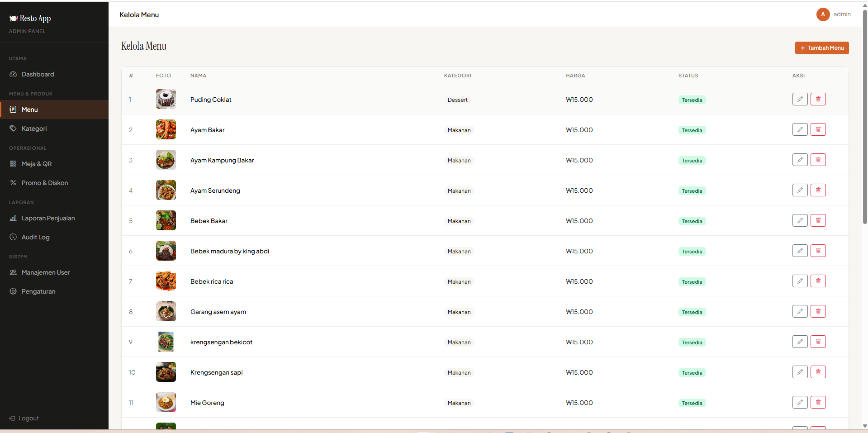Viewport: 868px width, 433px height.
Task: Open Meja & QR section
Action: (54, 164)
